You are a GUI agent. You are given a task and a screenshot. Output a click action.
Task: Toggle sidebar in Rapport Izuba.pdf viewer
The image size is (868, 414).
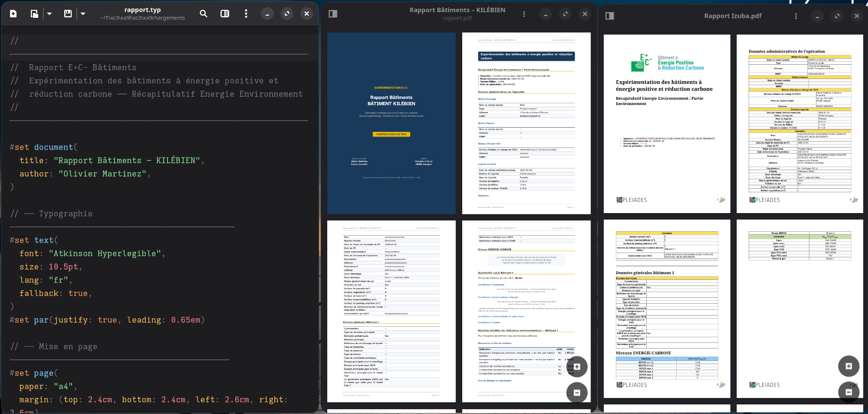coord(610,16)
